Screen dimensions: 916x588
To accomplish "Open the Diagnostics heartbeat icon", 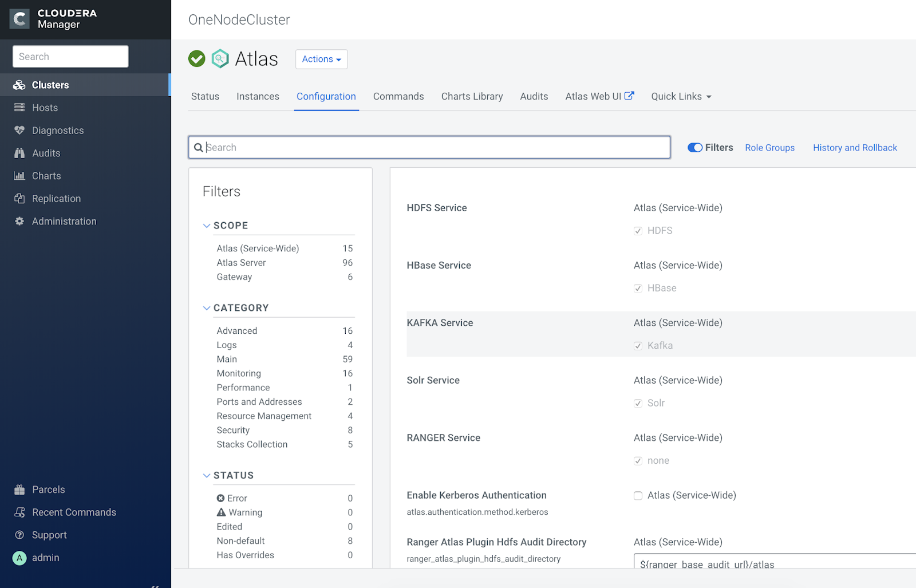I will click(19, 131).
